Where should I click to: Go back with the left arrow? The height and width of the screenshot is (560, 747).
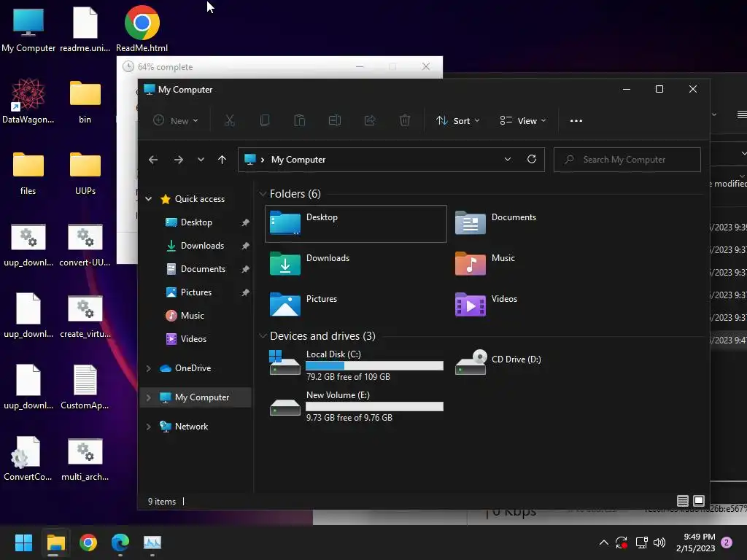153,160
